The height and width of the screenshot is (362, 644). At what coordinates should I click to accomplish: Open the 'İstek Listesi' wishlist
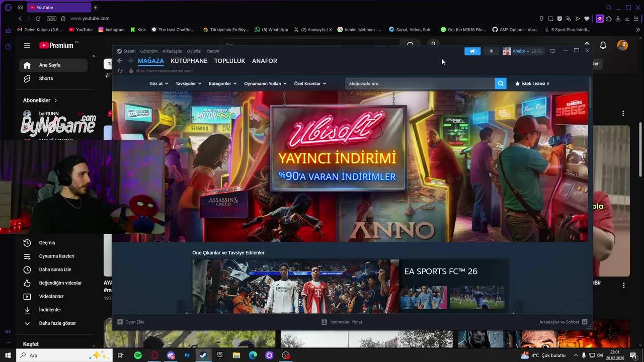tap(532, 83)
